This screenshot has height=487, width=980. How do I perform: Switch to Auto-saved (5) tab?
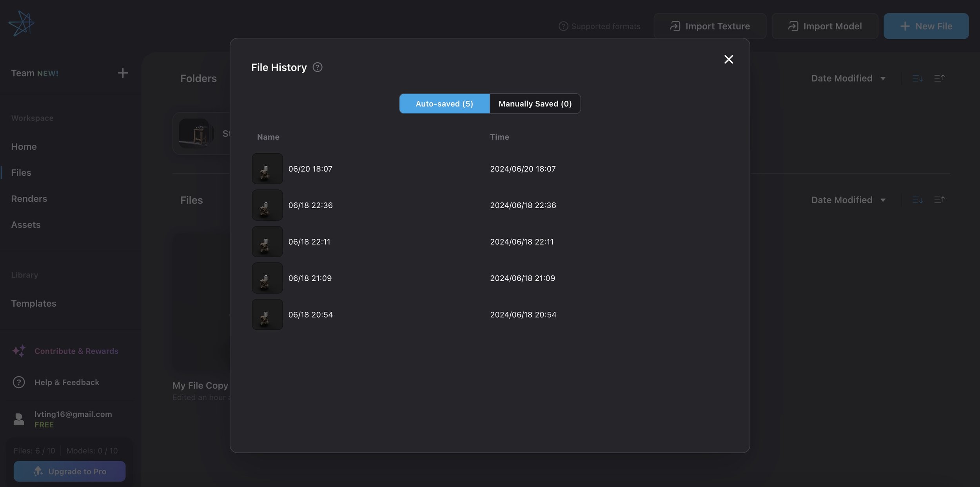click(444, 104)
